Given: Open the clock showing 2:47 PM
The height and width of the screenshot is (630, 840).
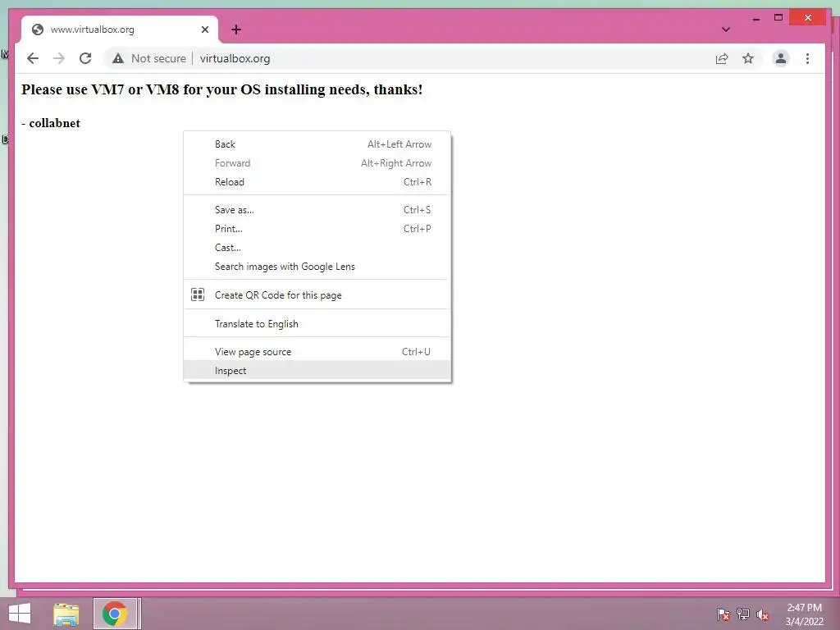Looking at the screenshot, I should pyautogui.click(x=804, y=614).
